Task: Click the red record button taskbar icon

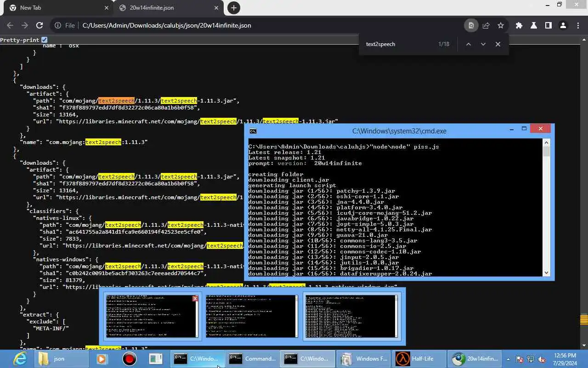Action: point(130,359)
